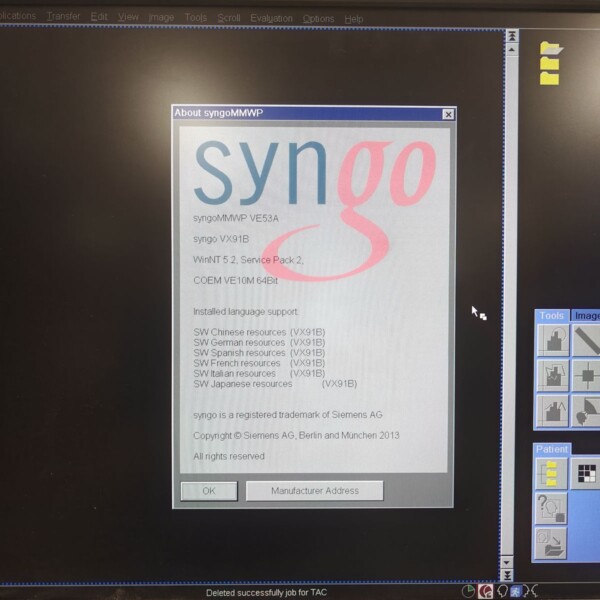Open the Transfer menu
Image resolution: width=600 pixels, height=600 pixels.
point(64,17)
